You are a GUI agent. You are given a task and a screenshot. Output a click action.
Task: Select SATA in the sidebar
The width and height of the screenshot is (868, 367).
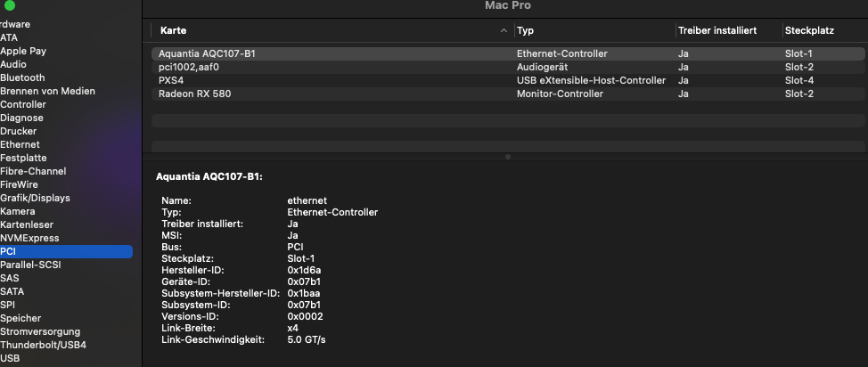point(12,291)
